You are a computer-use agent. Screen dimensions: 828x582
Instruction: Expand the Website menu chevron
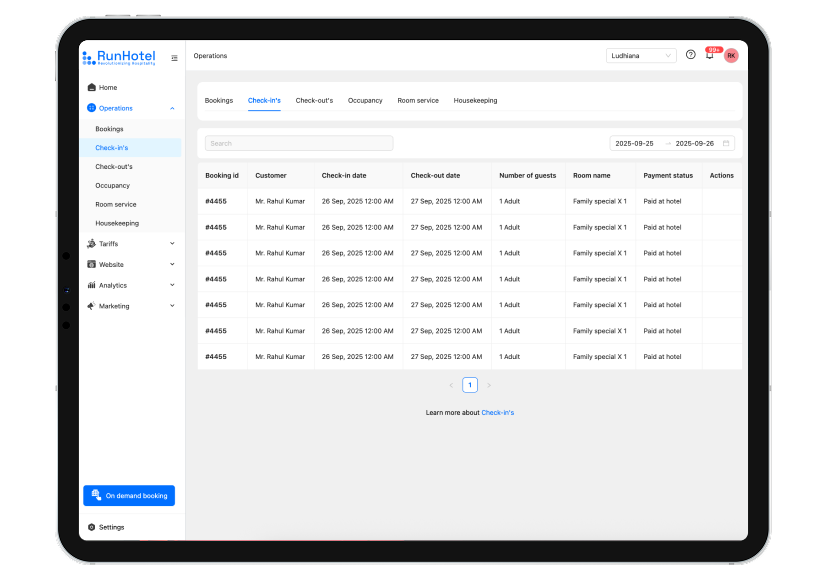click(x=172, y=264)
